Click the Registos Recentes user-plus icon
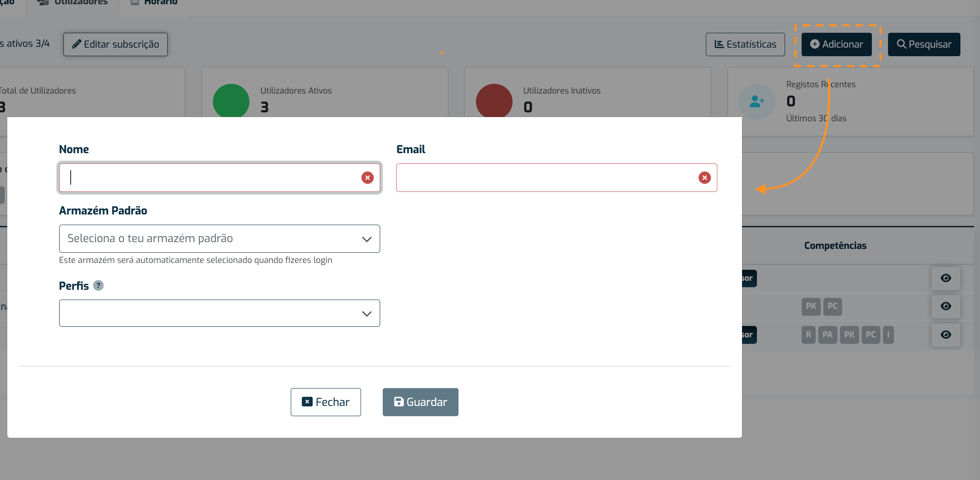This screenshot has width=980, height=480. point(757,102)
